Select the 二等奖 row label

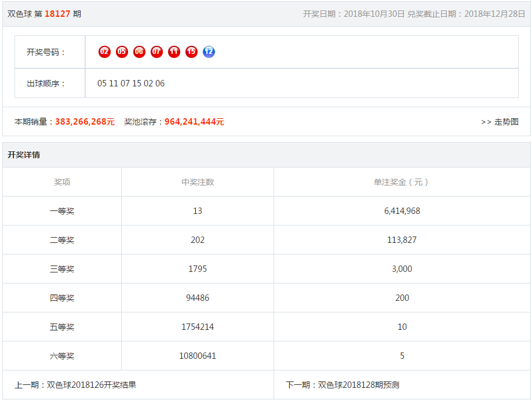click(62, 240)
